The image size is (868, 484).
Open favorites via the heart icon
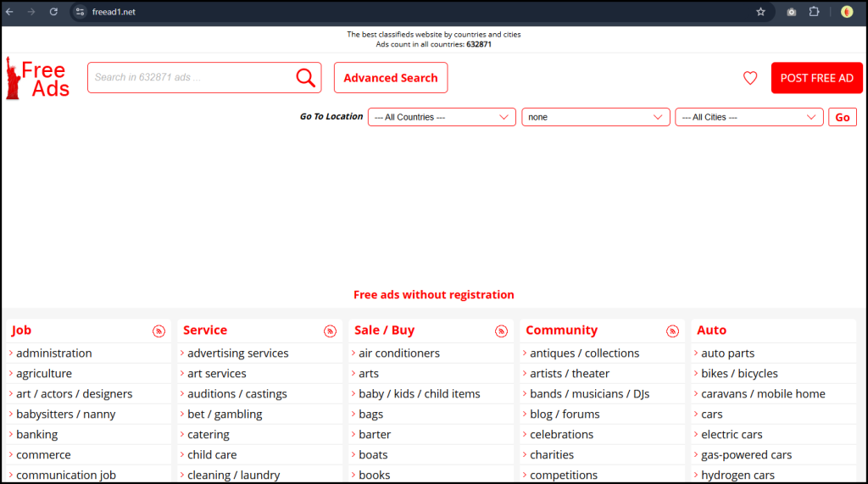click(x=750, y=78)
